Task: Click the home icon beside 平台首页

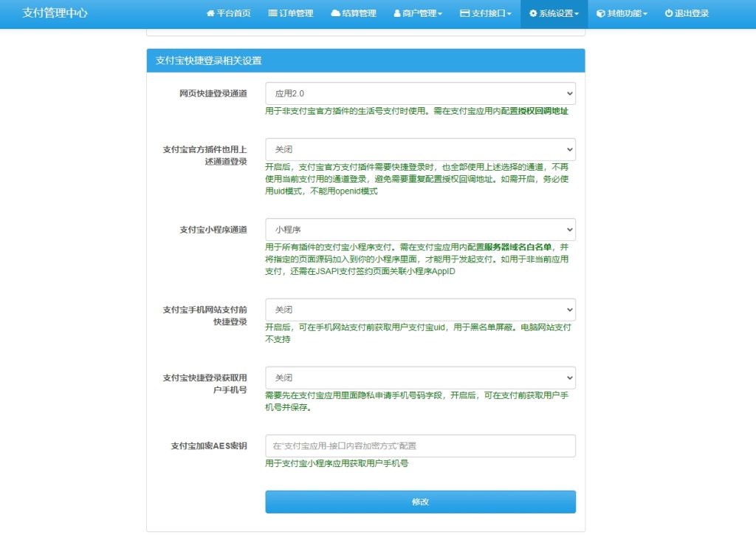Action: pos(210,13)
